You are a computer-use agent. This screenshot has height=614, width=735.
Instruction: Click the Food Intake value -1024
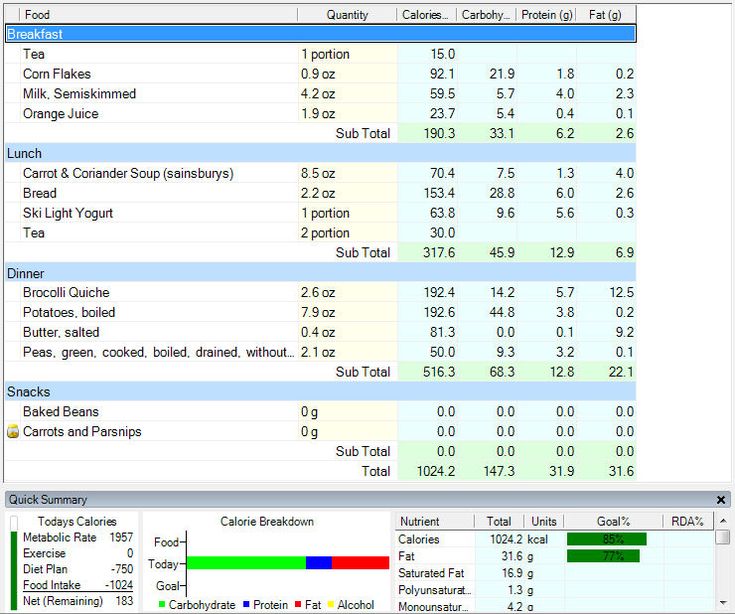[119, 585]
